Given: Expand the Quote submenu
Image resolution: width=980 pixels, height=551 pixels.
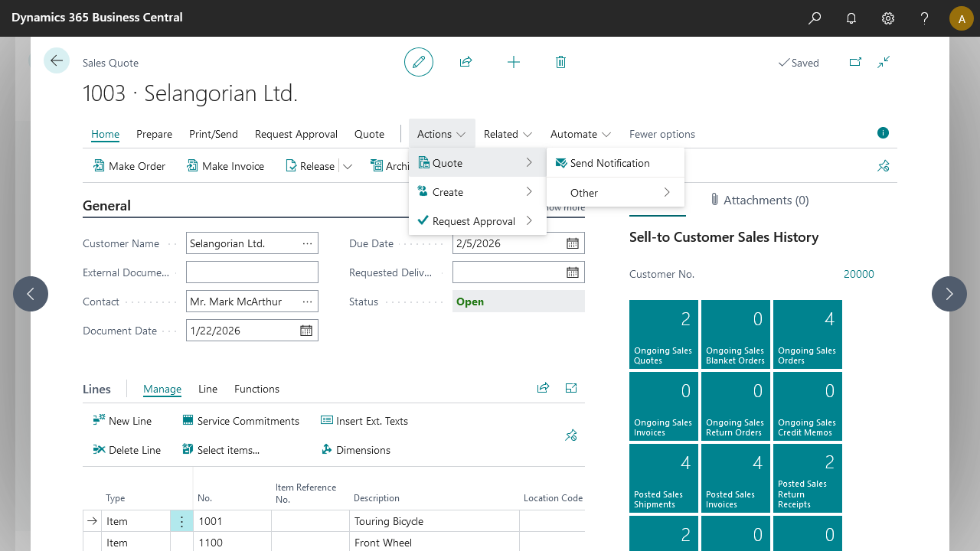Looking at the screenshot, I should [477, 163].
